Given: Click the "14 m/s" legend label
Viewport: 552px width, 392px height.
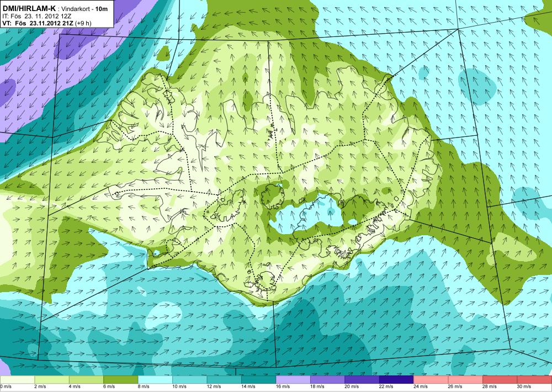Looking at the screenshot, I should point(248,386).
